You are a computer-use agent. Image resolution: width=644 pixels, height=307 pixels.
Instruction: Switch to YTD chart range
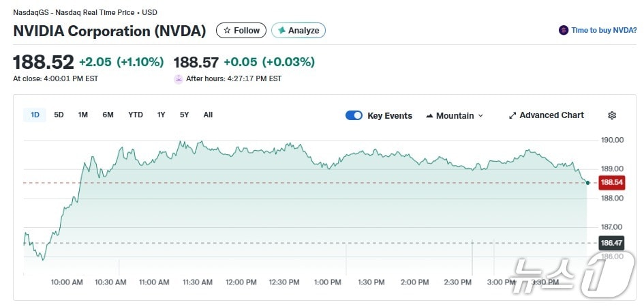[x=136, y=115]
